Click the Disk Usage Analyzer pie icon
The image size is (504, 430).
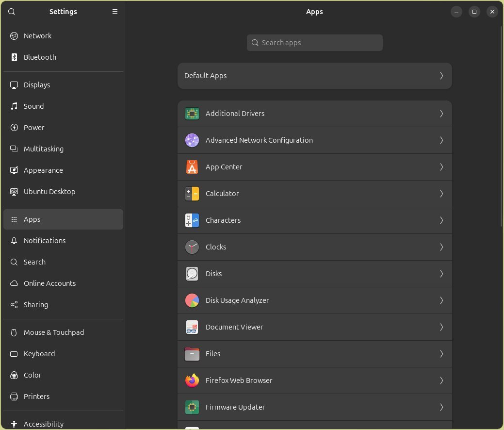point(192,300)
